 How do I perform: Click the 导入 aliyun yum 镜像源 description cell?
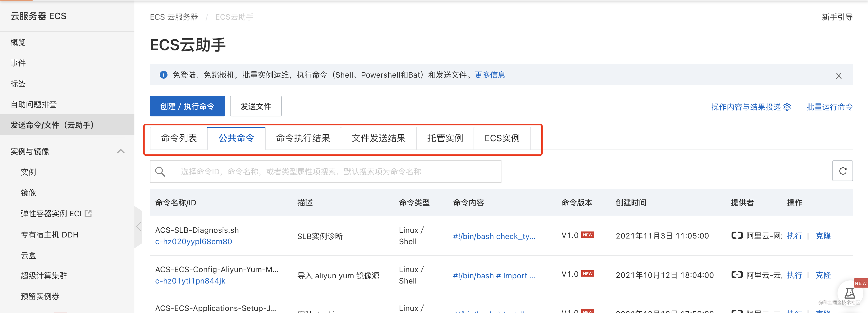point(338,275)
